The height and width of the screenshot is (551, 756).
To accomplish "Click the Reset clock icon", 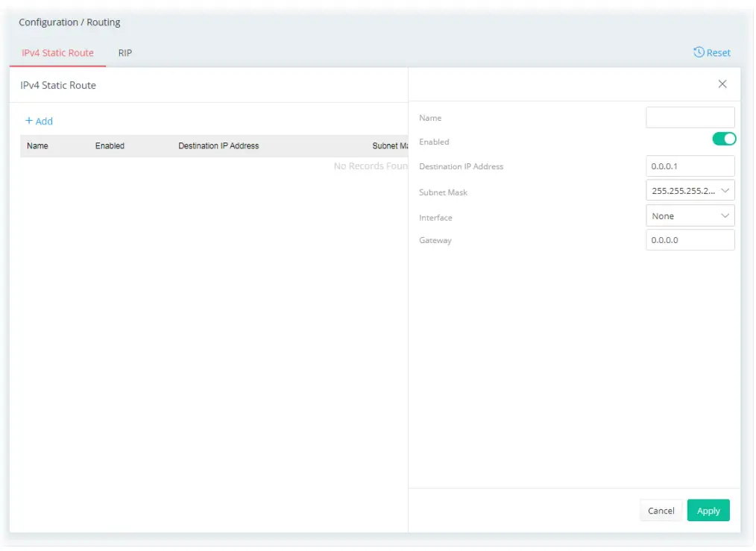I will [698, 52].
